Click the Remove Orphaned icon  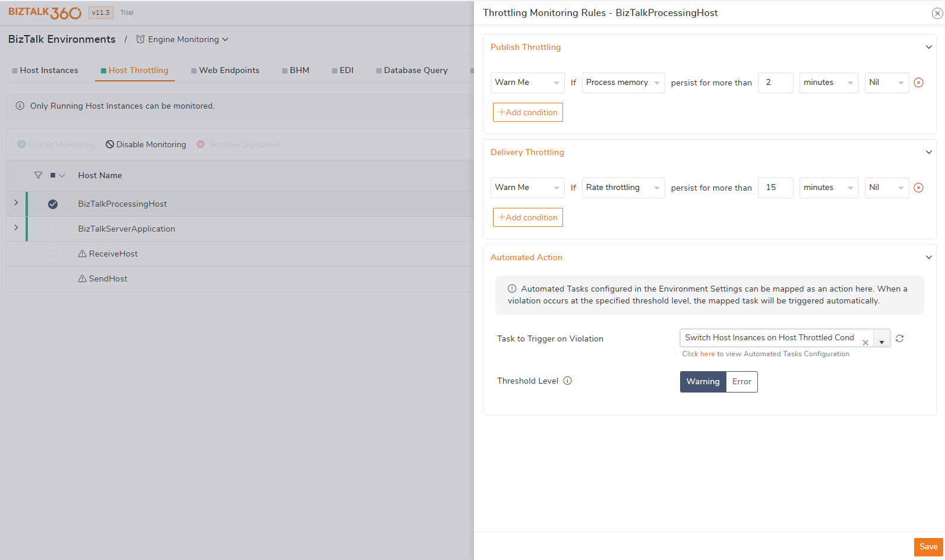(x=201, y=144)
